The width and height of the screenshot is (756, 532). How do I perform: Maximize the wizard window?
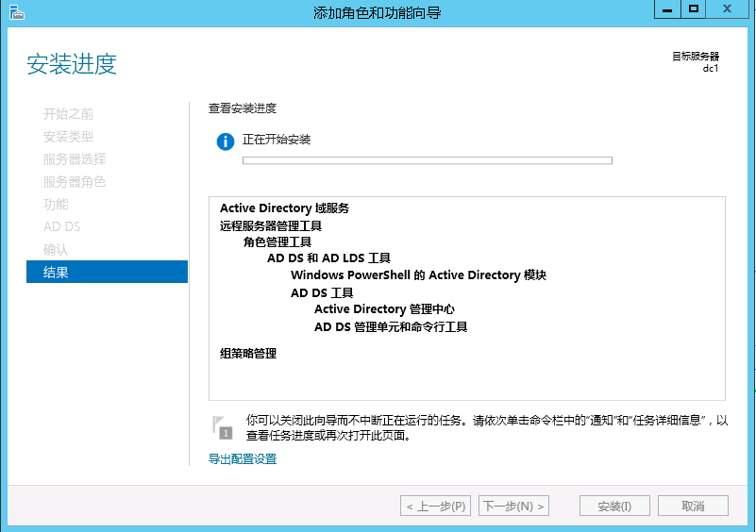(694, 9)
